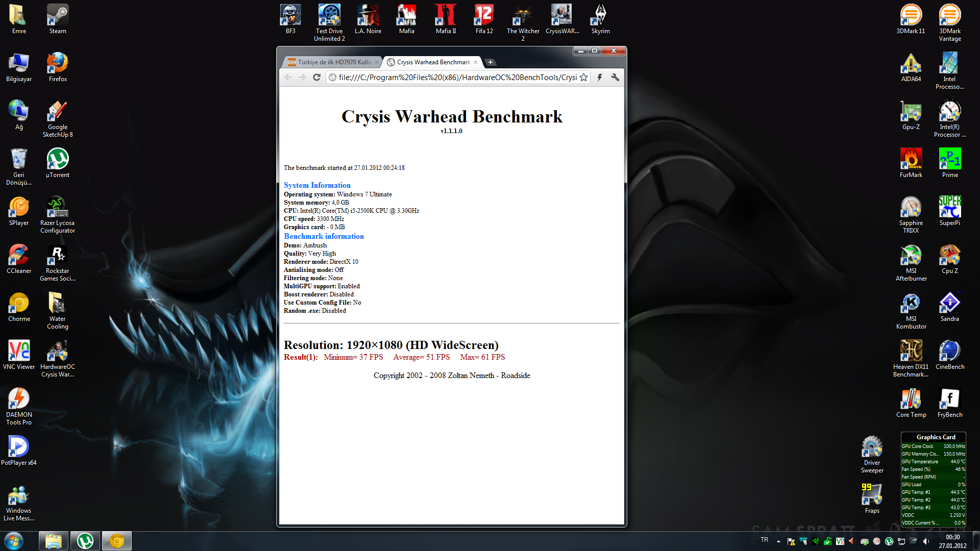Reload the page in the browser
This screenshot has width=980, height=551.
pyautogui.click(x=316, y=78)
